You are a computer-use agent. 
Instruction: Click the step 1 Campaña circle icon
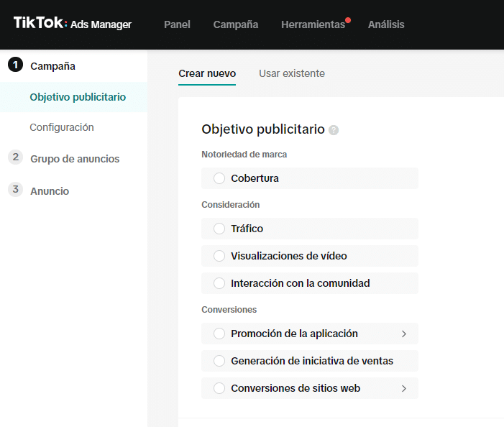click(x=15, y=65)
